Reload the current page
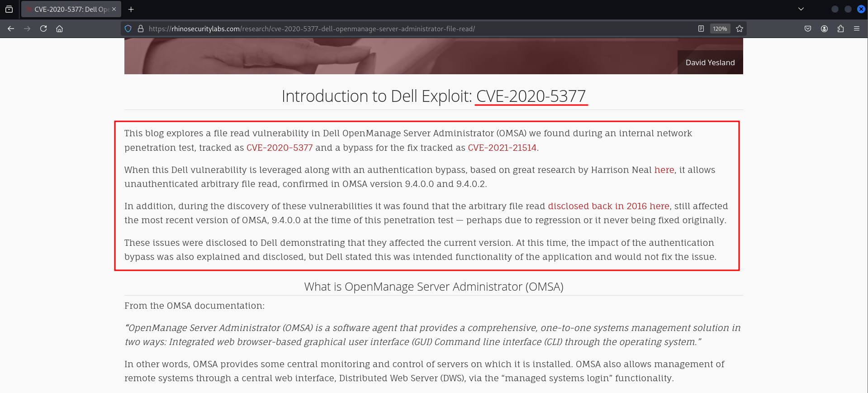The height and width of the screenshot is (393, 868). click(x=43, y=29)
